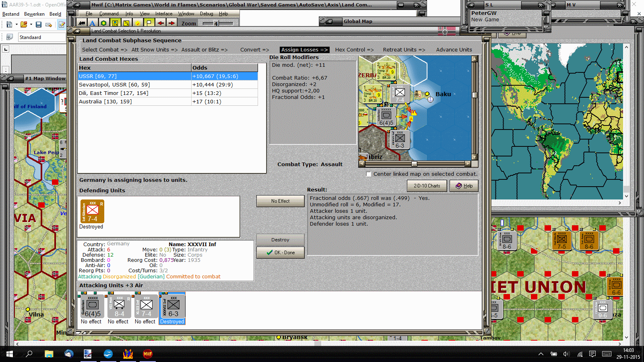
Task: Open the Standaard paragraph style dropdown
Action: coord(42,37)
